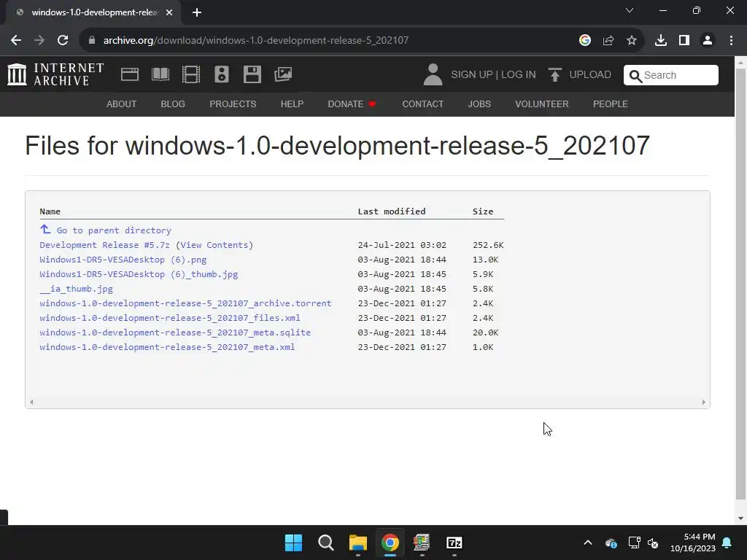Click the file listing right scroll arrow
This screenshot has width=747, height=560.
point(704,402)
